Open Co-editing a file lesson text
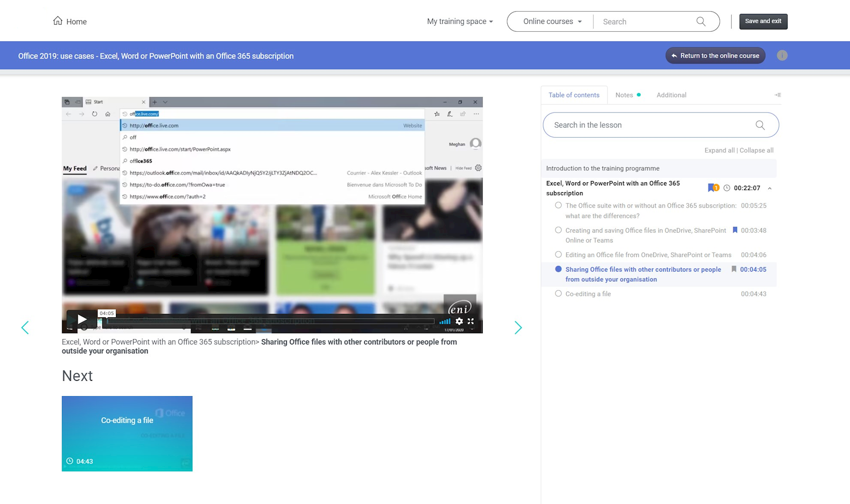Image resolution: width=850 pixels, height=504 pixels. [588, 294]
